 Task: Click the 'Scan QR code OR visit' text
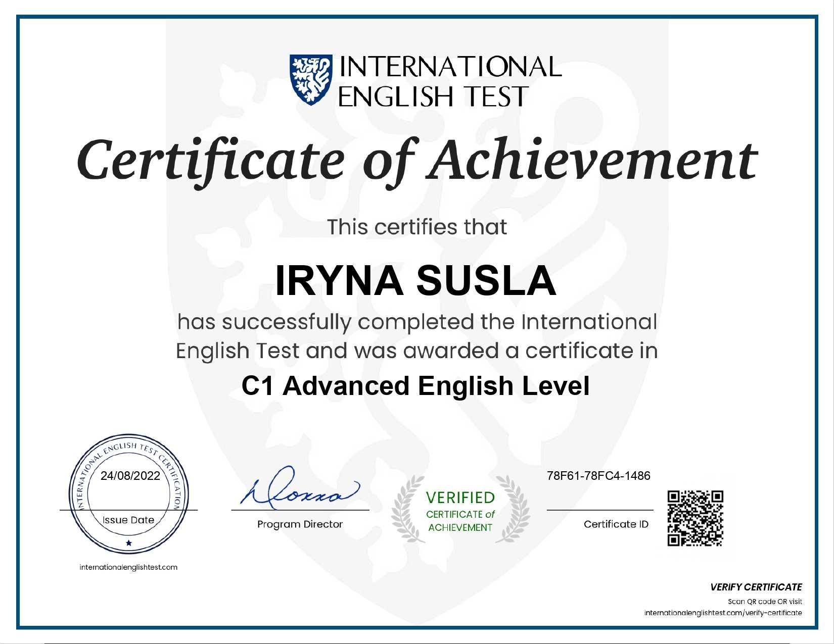point(765,602)
